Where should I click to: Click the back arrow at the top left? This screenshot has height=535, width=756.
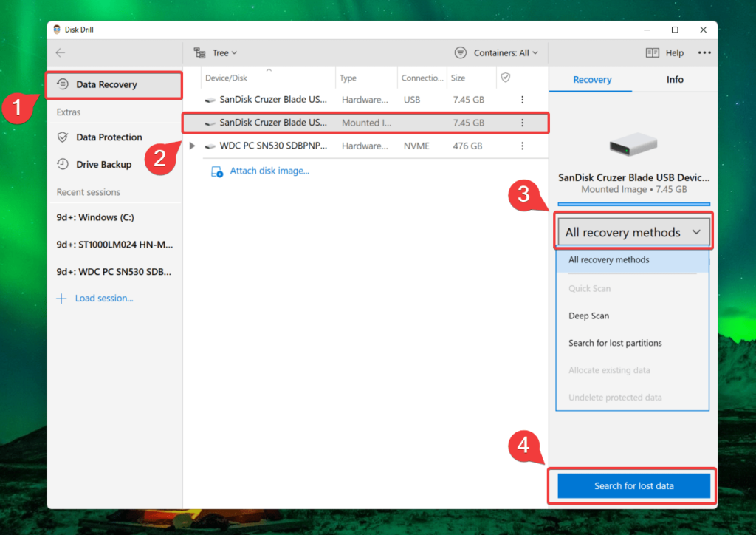click(x=61, y=52)
